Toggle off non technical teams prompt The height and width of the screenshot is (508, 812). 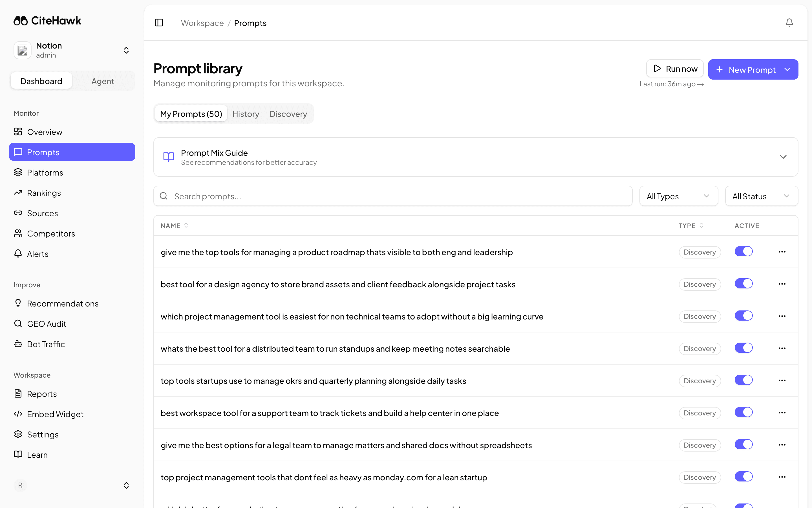pos(743,316)
